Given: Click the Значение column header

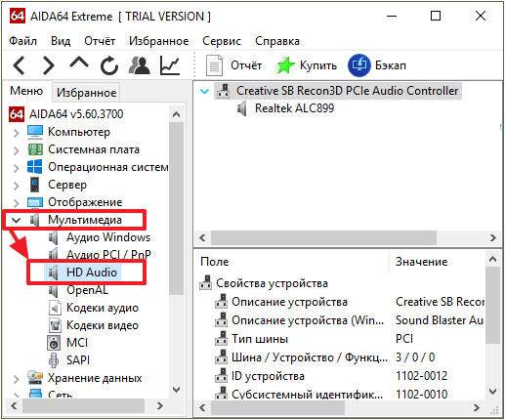Looking at the screenshot, I should tap(421, 262).
